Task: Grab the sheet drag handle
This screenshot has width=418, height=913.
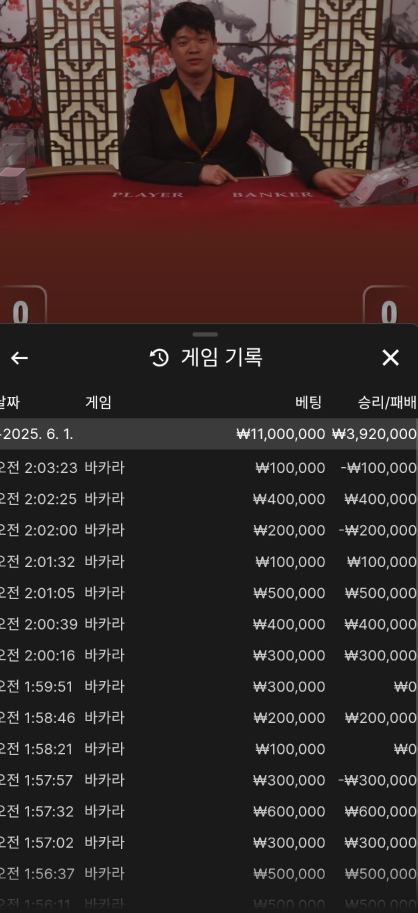Action: tap(205, 335)
